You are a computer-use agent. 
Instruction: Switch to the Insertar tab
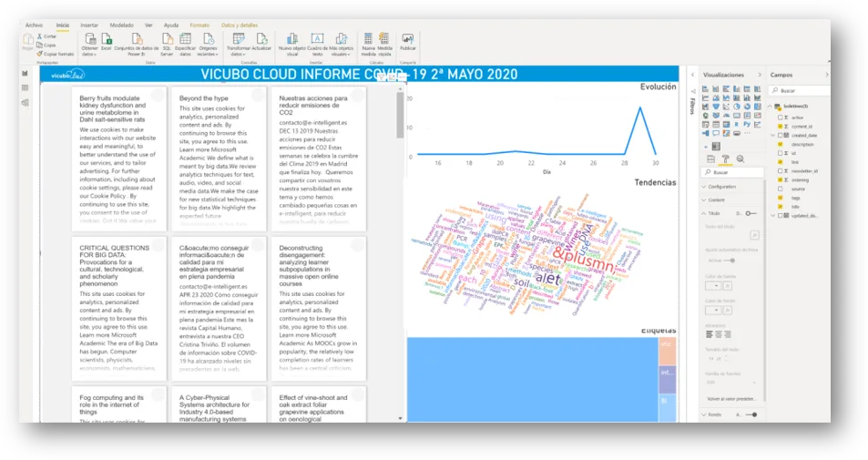tap(89, 26)
